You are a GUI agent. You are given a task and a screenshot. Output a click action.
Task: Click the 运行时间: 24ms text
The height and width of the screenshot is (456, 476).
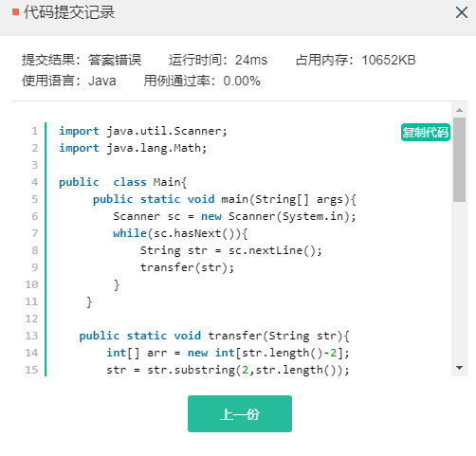(218, 60)
